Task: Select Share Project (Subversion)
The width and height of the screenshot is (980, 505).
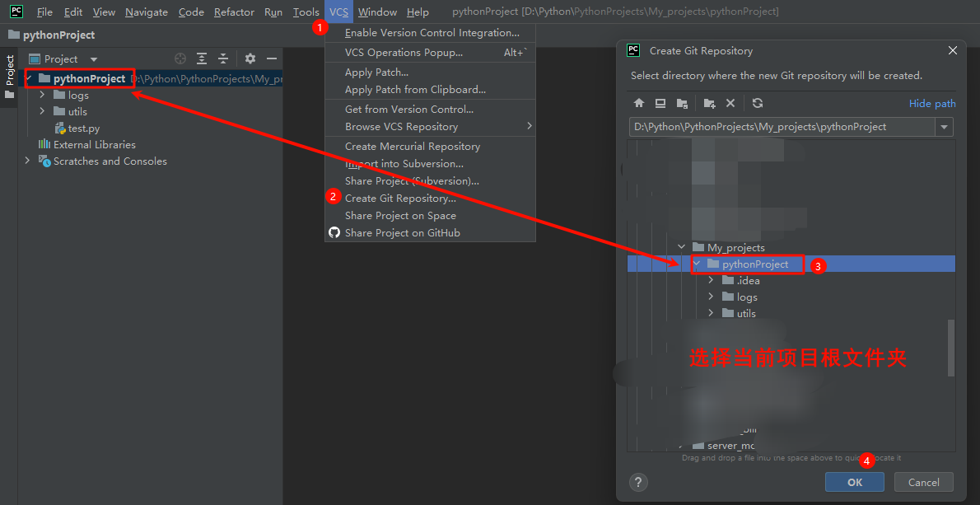Action: tap(430, 181)
